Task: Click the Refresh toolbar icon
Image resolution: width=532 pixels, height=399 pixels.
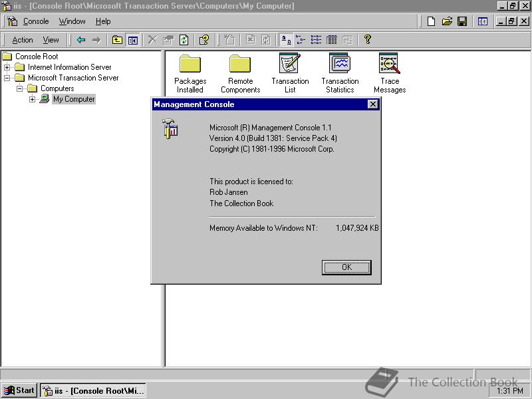Action: point(184,40)
